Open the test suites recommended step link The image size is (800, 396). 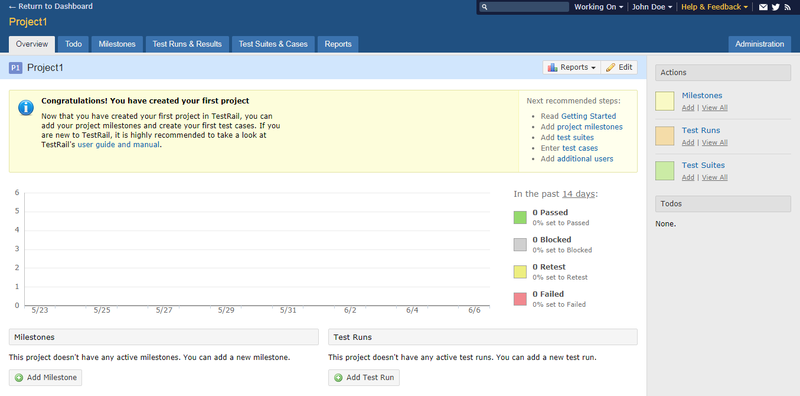(x=576, y=137)
